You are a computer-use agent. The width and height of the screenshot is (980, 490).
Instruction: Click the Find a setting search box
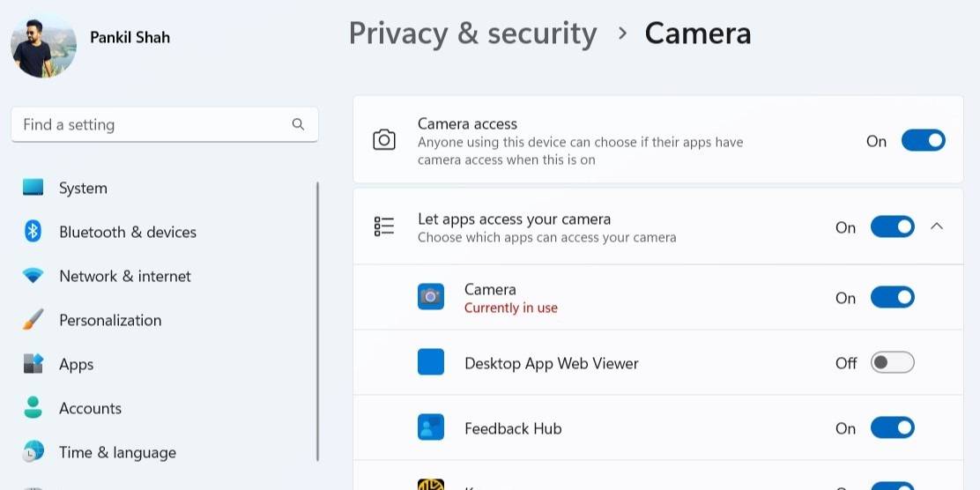tap(150, 124)
